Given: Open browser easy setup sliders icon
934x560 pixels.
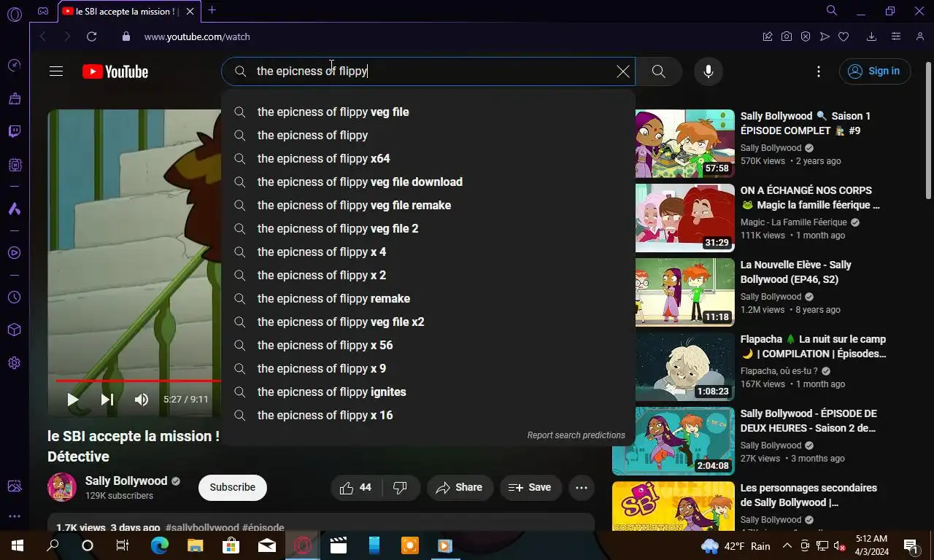Looking at the screenshot, I should pos(896,36).
